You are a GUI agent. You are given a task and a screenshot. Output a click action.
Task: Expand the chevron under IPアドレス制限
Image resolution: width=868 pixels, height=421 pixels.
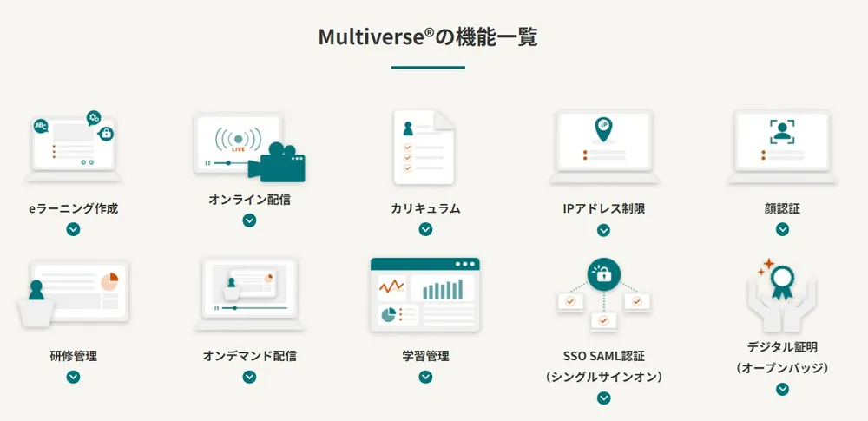point(603,230)
